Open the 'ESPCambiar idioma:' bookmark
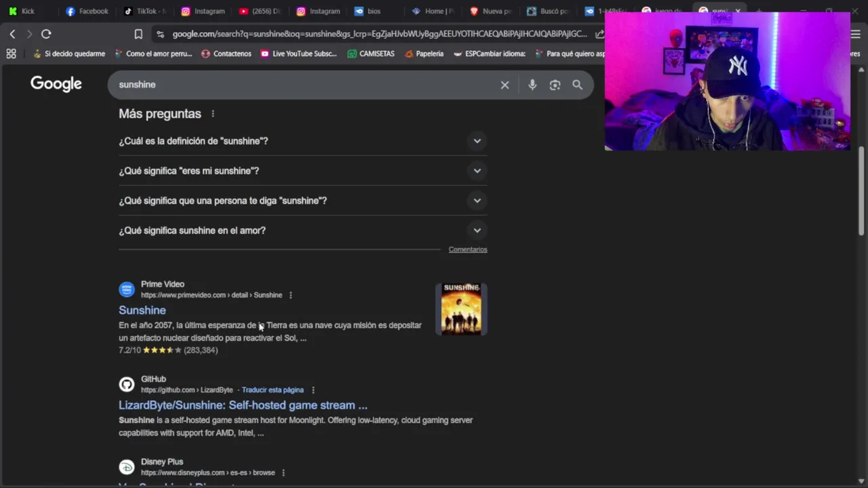Image resolution: width=868 pixels, height=488 pixels. click(x=489, y=54)
